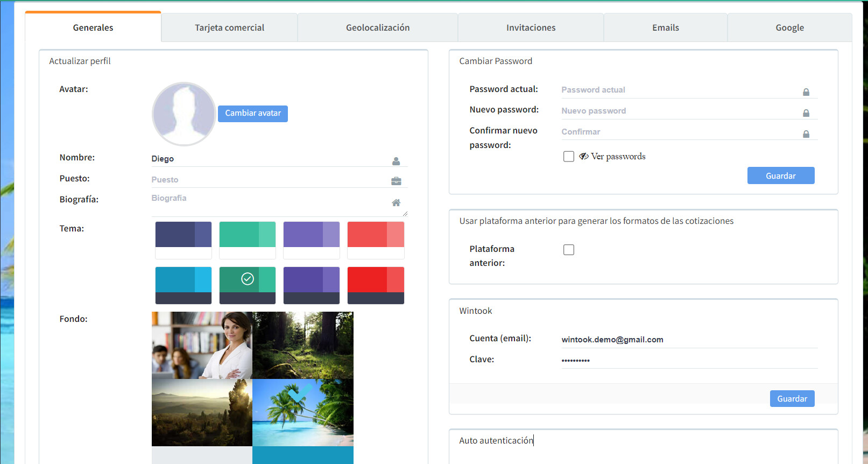Switch to the Tarjeta comercial tab
The height and width of the screenshot is (464, 868).
click(229, 27)
